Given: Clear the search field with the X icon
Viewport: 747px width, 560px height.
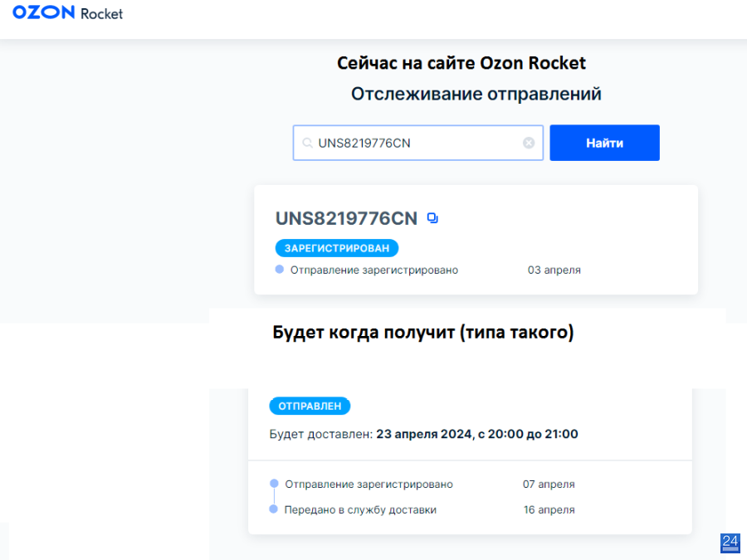Looking at the screenshot, I should [x=529, y=143].
